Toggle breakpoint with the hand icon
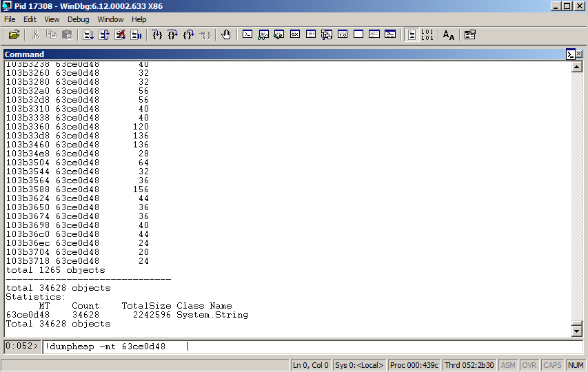 (225, 35)
